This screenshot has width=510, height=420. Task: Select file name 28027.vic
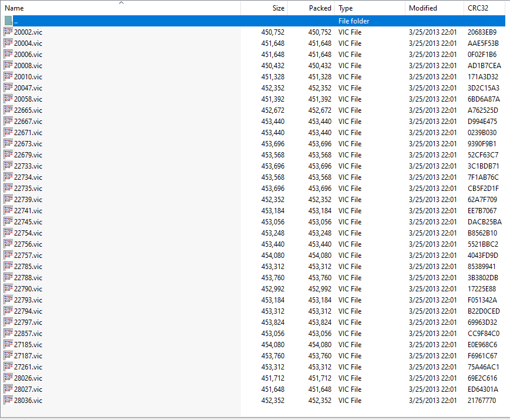[28, 389]
